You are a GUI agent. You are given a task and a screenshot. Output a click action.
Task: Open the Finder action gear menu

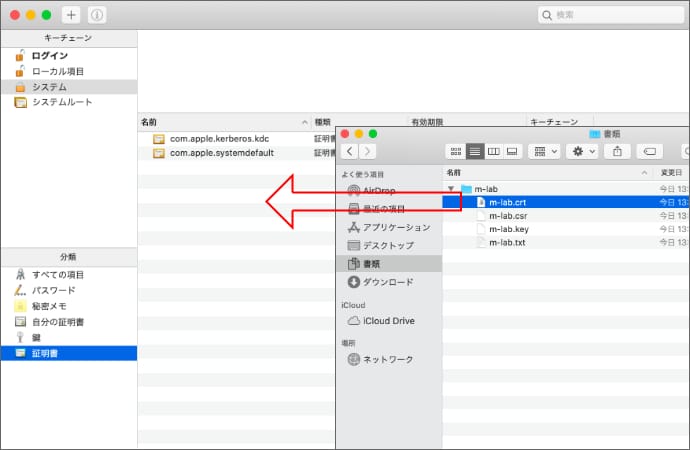[x=581, y=151]
